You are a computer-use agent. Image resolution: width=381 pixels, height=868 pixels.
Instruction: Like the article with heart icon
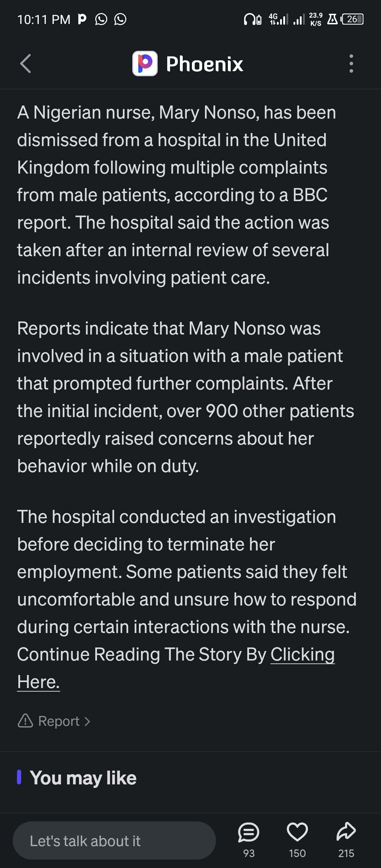pyautogui.click(x=297, y=832)
